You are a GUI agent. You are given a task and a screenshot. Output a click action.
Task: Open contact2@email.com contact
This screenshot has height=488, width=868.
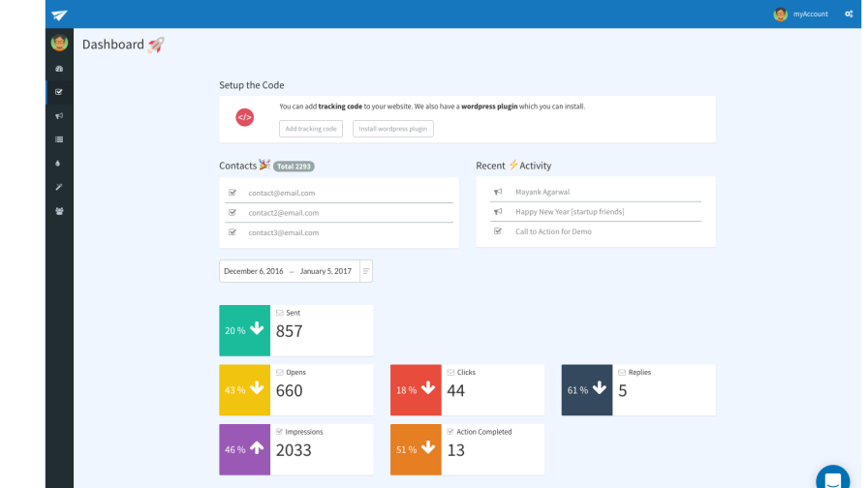(284, 213)
